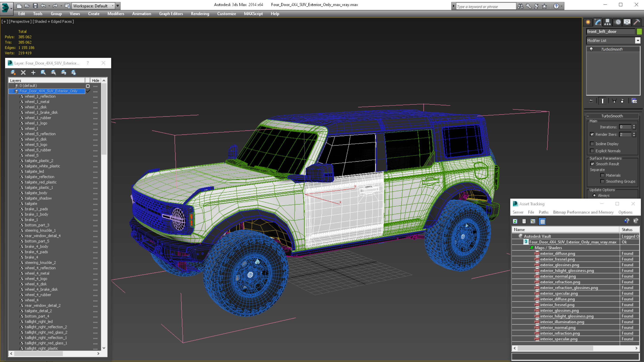Click the Undo arrow icon

point(43,6)
